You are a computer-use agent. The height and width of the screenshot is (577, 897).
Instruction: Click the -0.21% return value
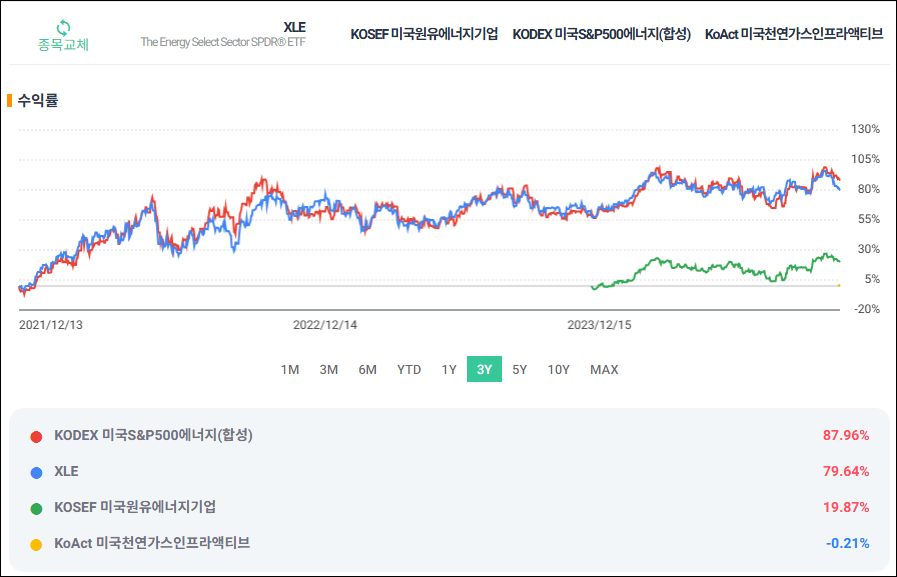coord(847,543)
